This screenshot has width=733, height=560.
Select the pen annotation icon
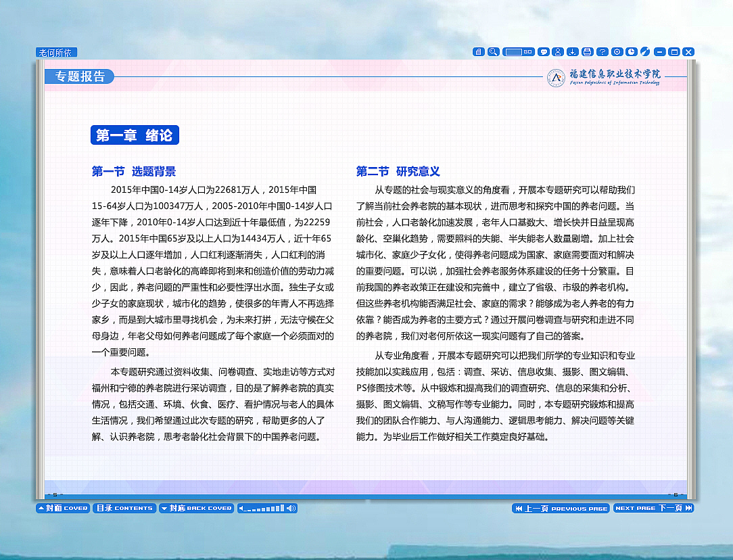point(646,51)
